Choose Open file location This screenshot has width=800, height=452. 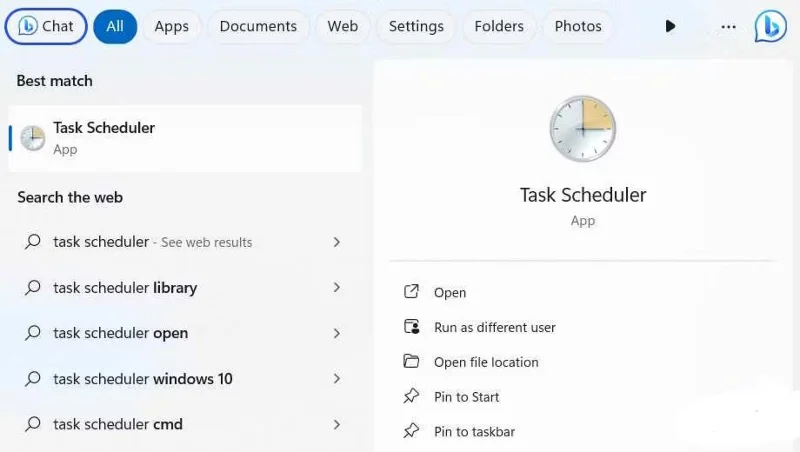[486, 362]
